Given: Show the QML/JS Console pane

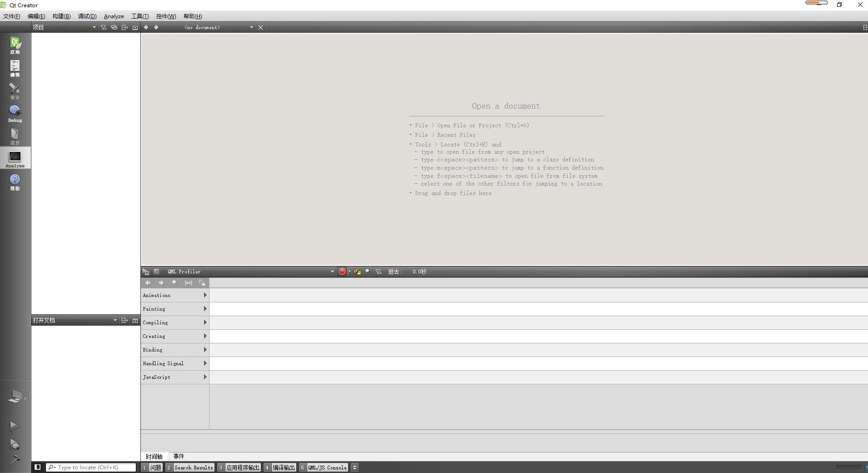Looking at the screenshot, I should click(x=324, y=468).
